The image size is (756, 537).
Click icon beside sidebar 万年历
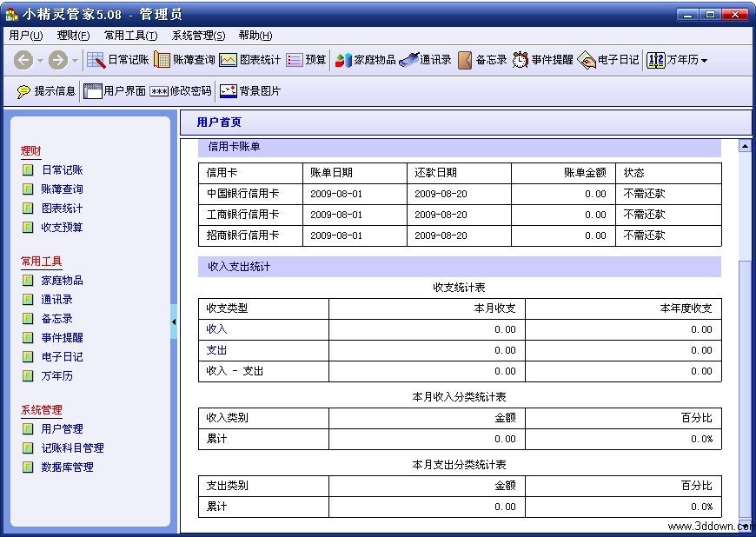coord(28,375)
